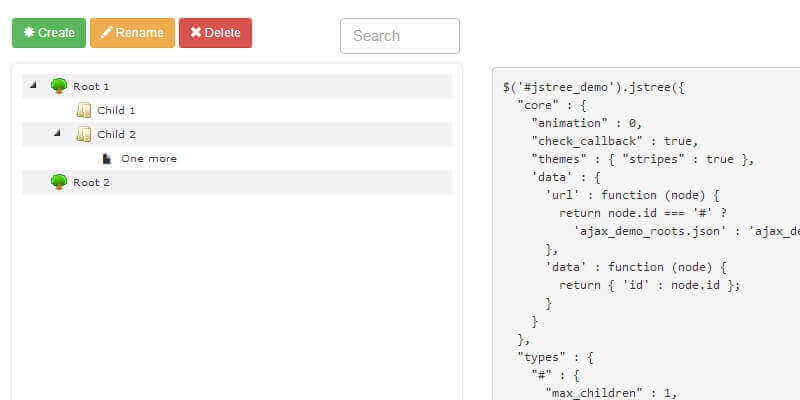Image resolution: width=800 pixels, height=400 pixels.
Task: Focus the Search input field
Action: coord(399,36)
